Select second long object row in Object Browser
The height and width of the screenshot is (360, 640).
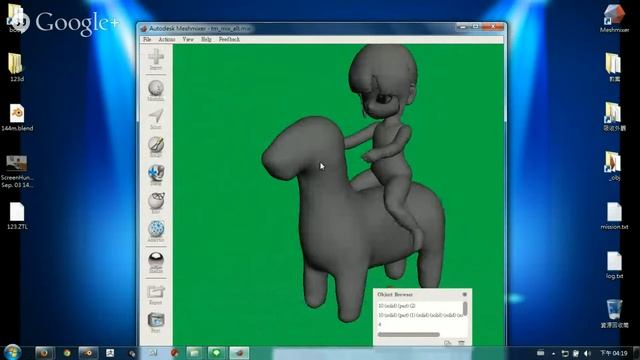click(x=419, y=315)
